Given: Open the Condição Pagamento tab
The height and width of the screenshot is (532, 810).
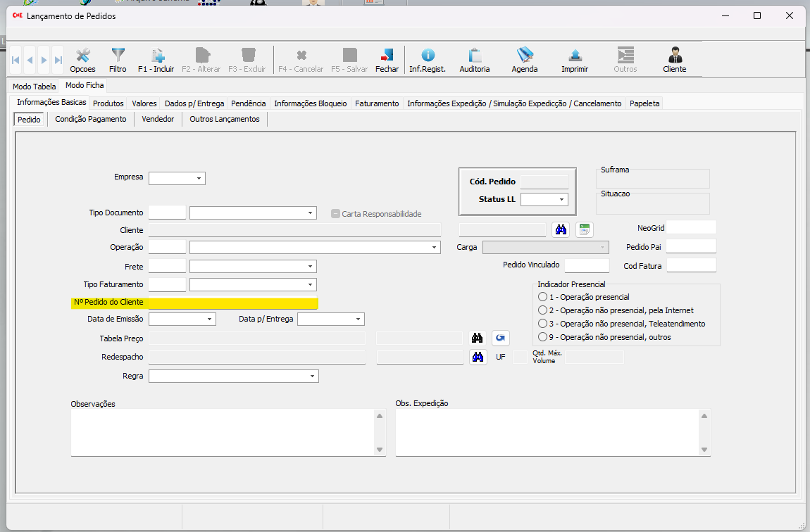Looking at the screenshot, I should click(x=91, y=120).
